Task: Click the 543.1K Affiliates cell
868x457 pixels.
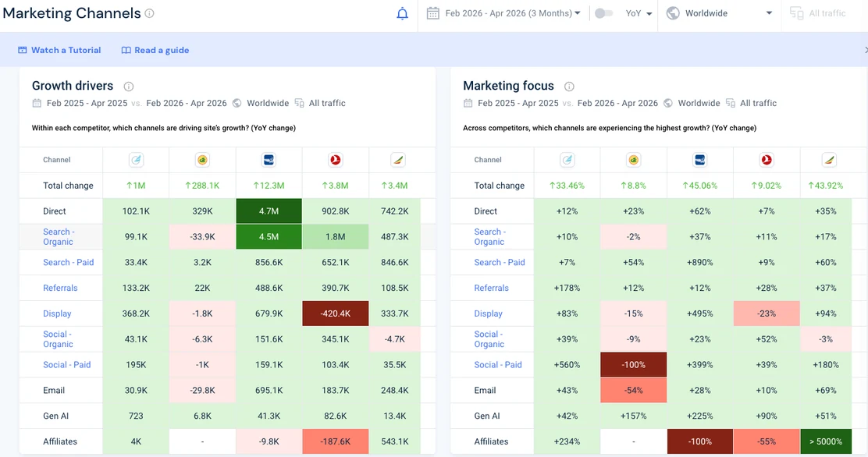Action: (395, 441)
